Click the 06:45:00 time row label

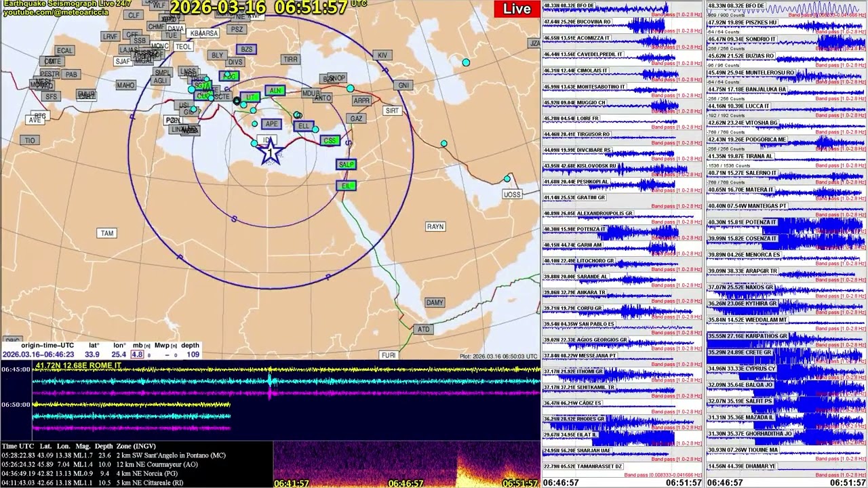[x=16, y=370]
